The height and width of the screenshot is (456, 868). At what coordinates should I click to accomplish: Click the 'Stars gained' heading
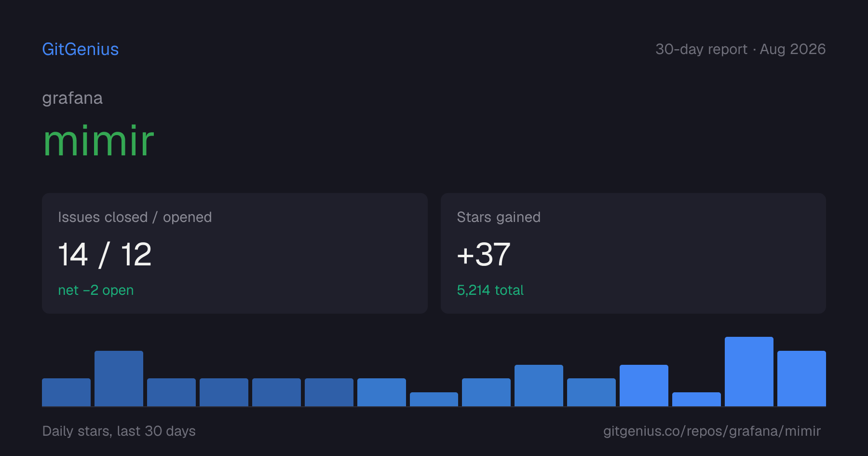coord(499,217)
